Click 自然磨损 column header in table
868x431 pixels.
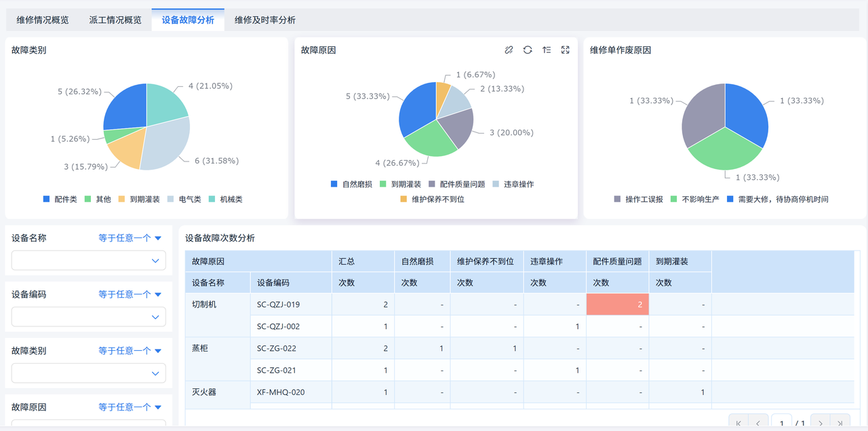click(x=422, y=261)
